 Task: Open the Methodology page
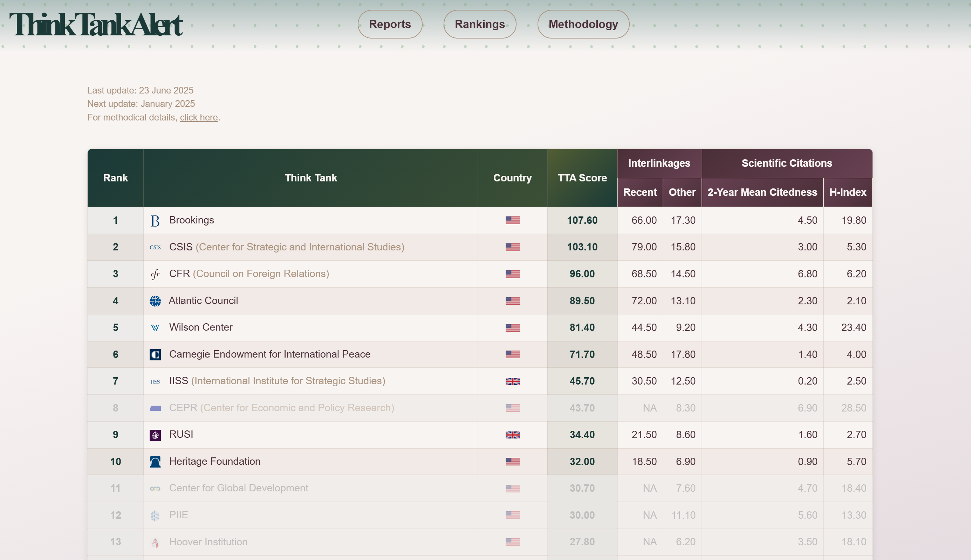coord(583,24)
